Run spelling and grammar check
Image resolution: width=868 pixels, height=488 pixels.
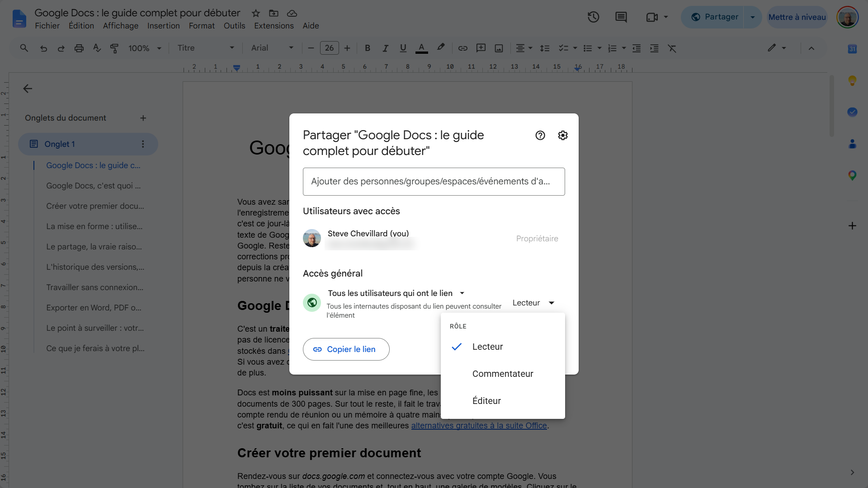point(97,48)
